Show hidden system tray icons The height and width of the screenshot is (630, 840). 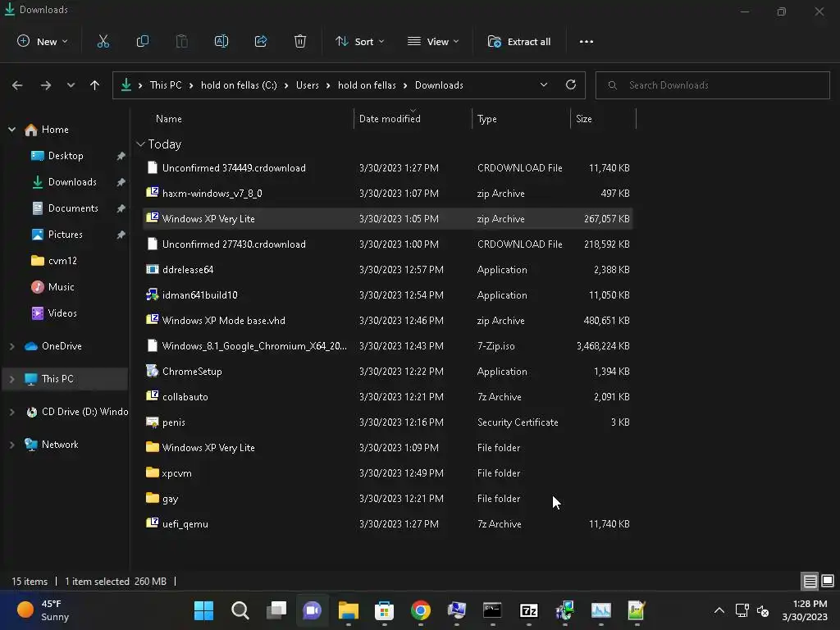719,610
